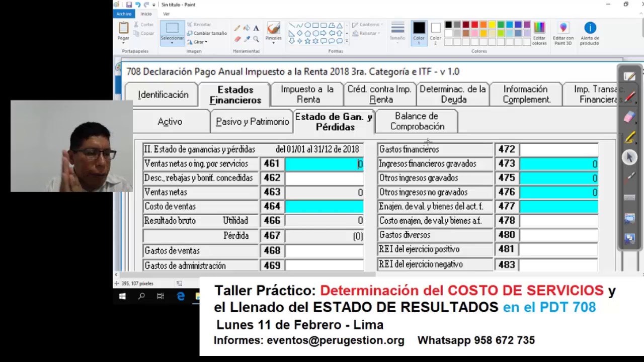Click yellow highlighter on annotation toolbar
The image size is (644, 362).
tap(630, 137)
